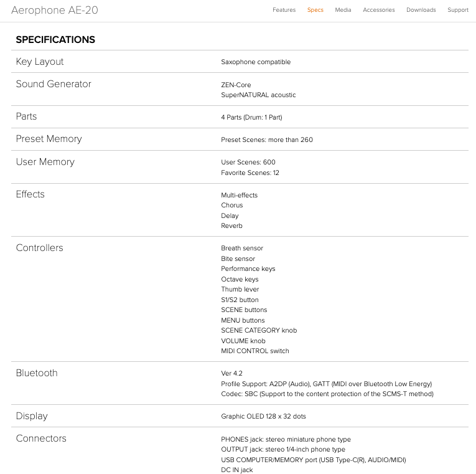Click the ZEN-Core sound generator text
This screenshot has width=476, height=474.
click(x=236, y=85)
